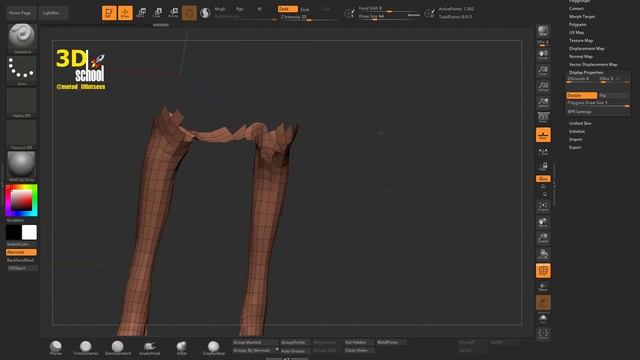The width and height of the screenshot is (640, 360).
Task: Enable the Mrgb paint mode
Action: 220,9
